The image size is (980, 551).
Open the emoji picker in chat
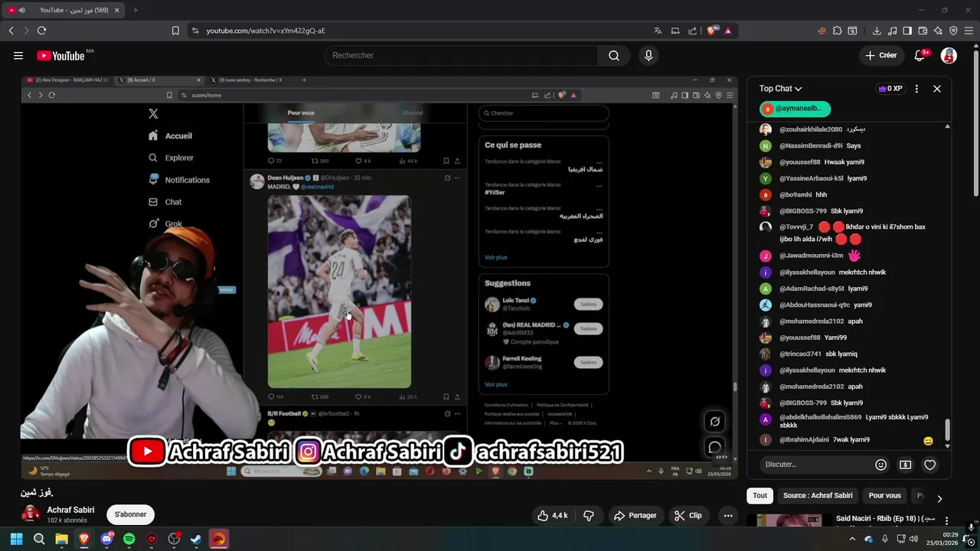click(880, 465)
